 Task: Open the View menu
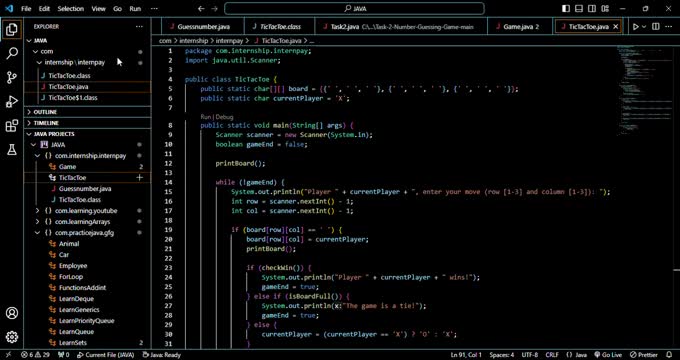tap(98, 9)
